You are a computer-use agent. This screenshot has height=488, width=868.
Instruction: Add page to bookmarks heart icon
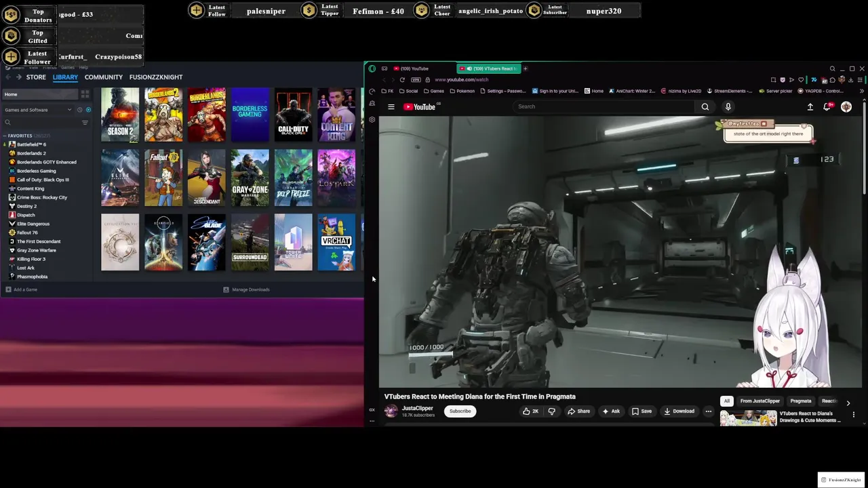801,80
